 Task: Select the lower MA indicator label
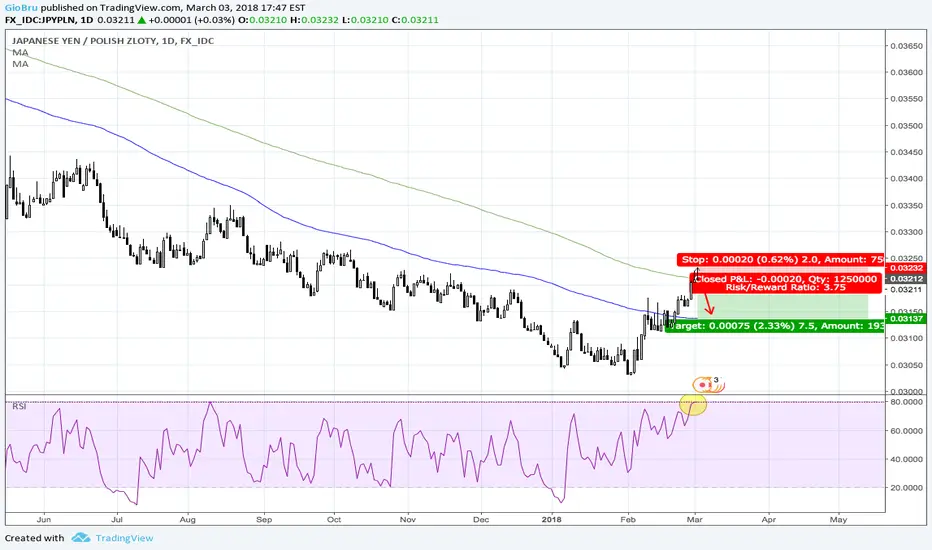click(x=20, y=64)
